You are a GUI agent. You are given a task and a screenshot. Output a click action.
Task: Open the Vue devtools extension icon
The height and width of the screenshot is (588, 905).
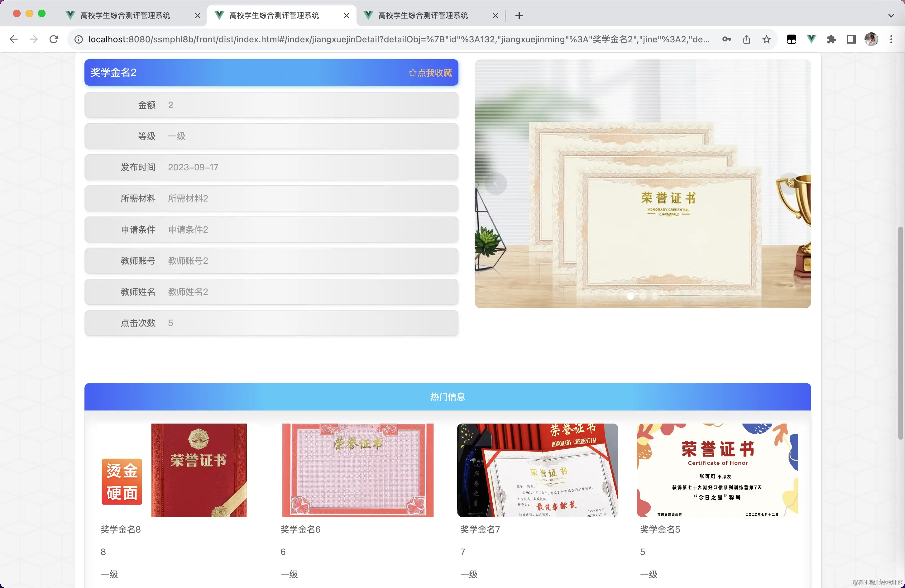pyautogui.click(x=811, y=39)
